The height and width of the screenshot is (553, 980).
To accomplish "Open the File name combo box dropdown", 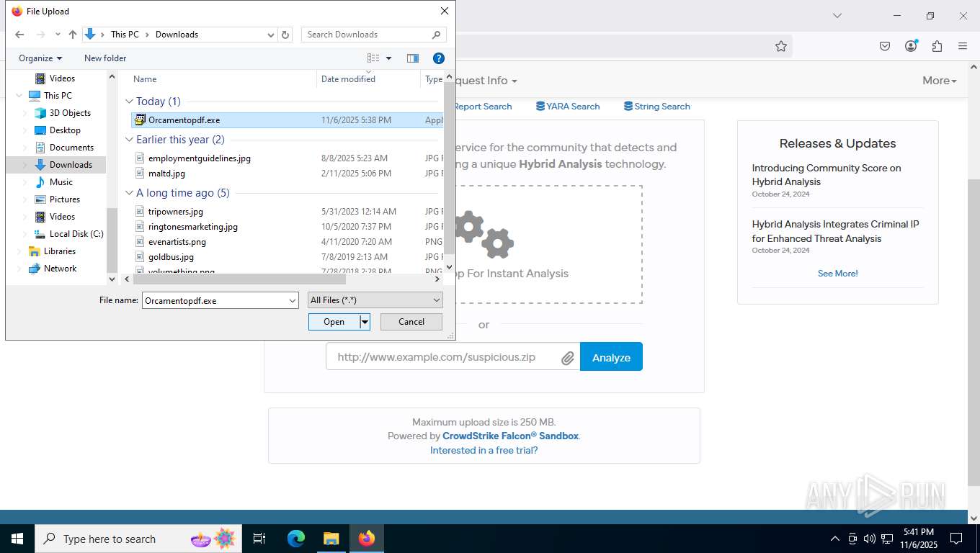I will coord(293,300).
